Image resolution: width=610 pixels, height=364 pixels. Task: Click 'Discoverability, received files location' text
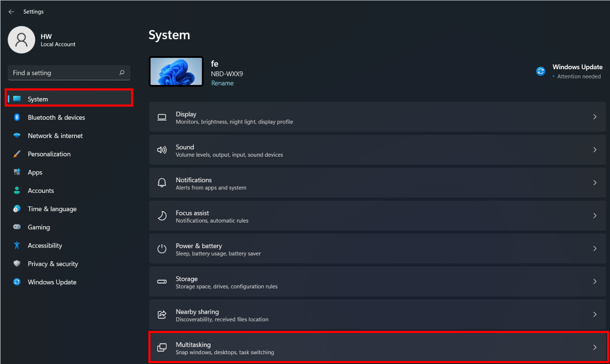pyautogui.click(x=222, y=319)
